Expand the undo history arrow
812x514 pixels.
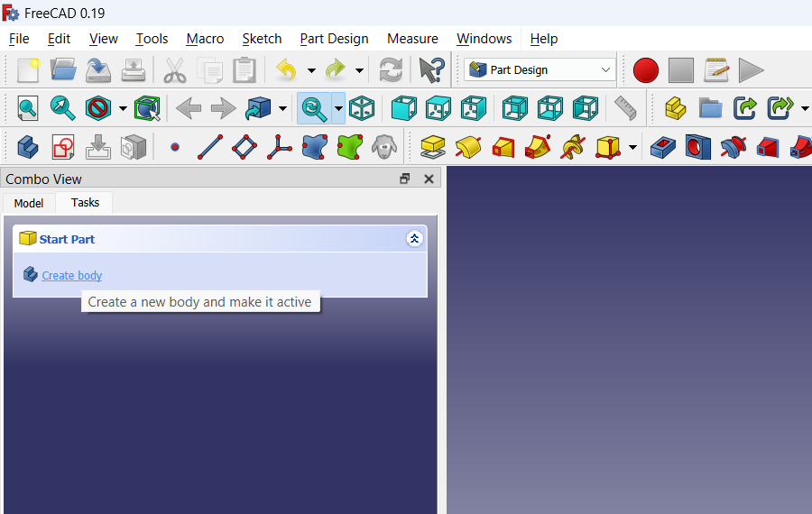coord(311,70)
